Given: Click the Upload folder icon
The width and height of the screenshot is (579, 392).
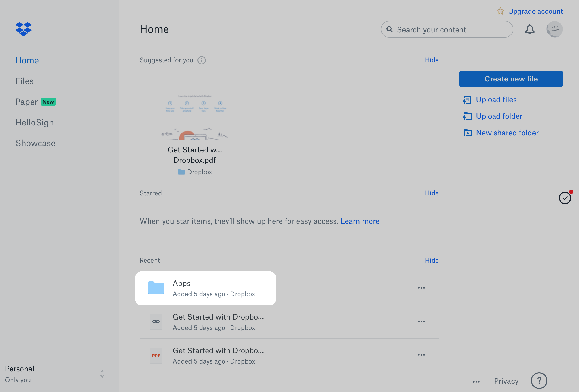Looking at the screenshot, I should (x=467, y=116).
